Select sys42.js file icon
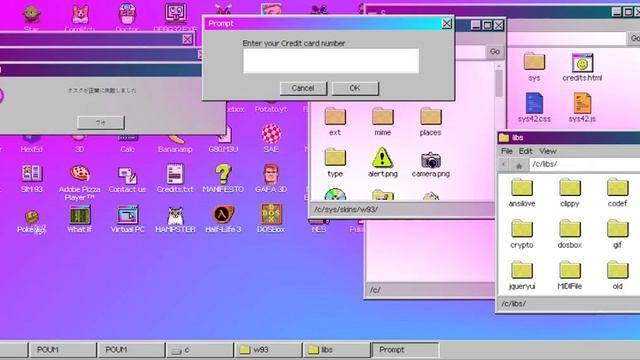This screenshot has width=640, height=360. tap(582, 108)
